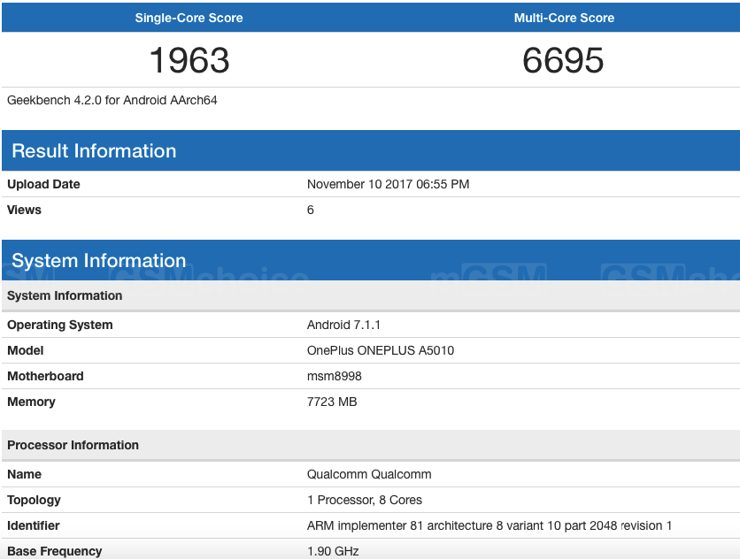Click the blue System Information banner heading
This screenshot has height=559, width=740.
tap(99, 261)
